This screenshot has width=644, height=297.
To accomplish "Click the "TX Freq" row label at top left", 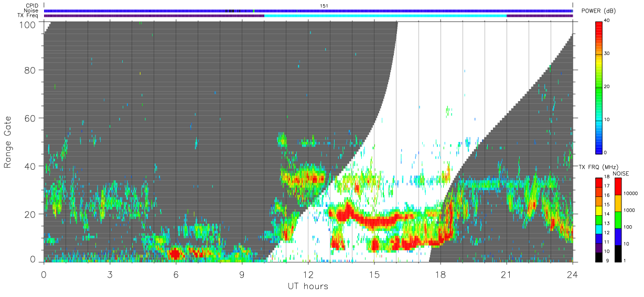I will click(x=28, y=15).
